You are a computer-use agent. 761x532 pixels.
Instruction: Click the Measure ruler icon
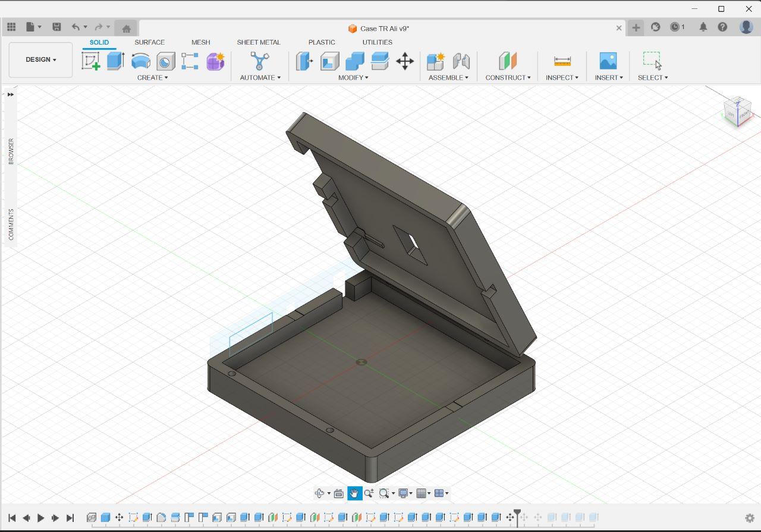click(x=562, y=61)
